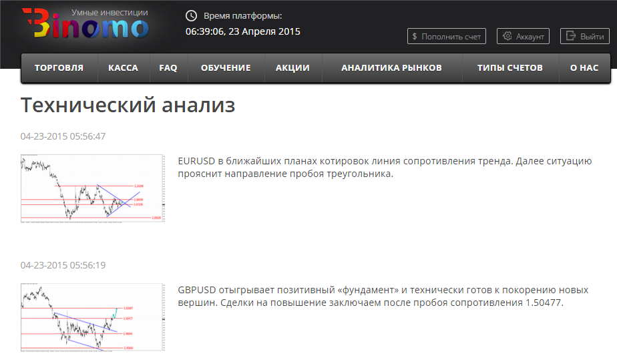Navigate to АКЦИИ

pyautogui.click(x=292, y=68)
